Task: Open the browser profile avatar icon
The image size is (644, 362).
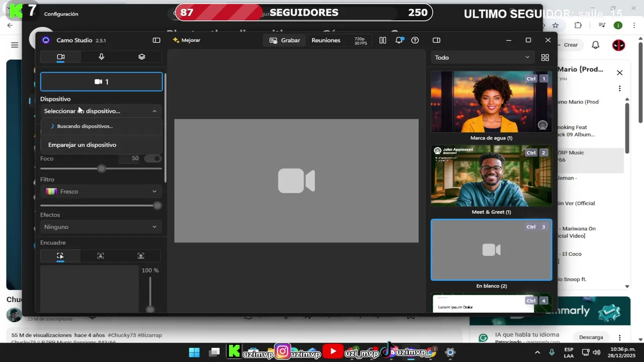Action: pyautogui.click(x=618, y=25)
